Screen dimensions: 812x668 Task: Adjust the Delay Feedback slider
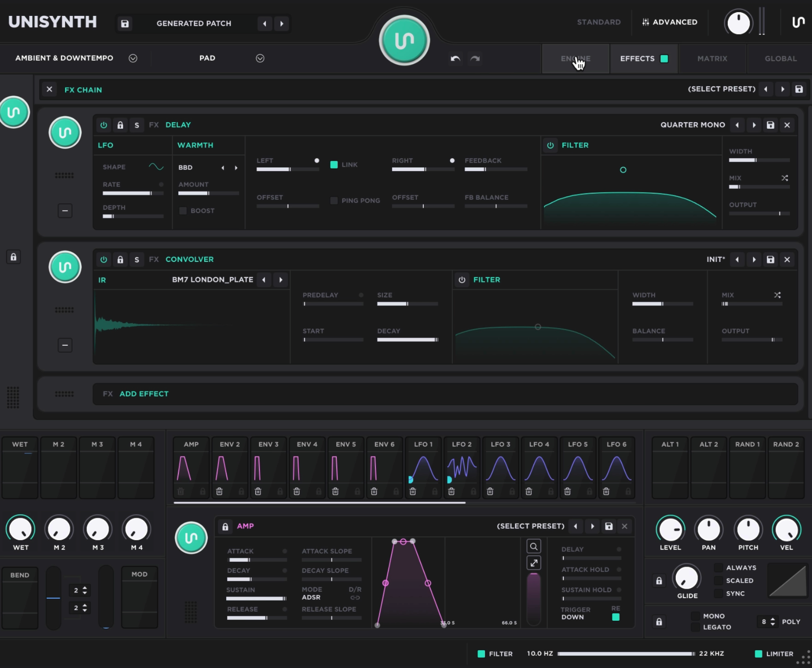point(496,169)
